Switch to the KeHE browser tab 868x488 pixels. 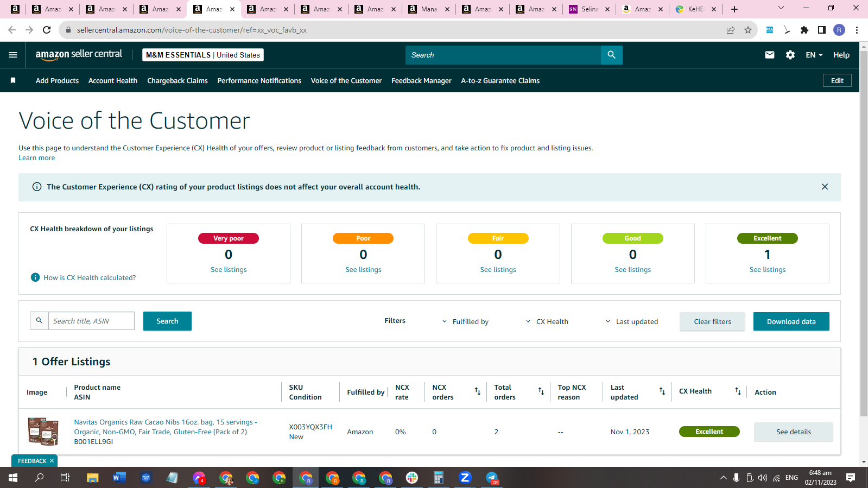point(696,9)
